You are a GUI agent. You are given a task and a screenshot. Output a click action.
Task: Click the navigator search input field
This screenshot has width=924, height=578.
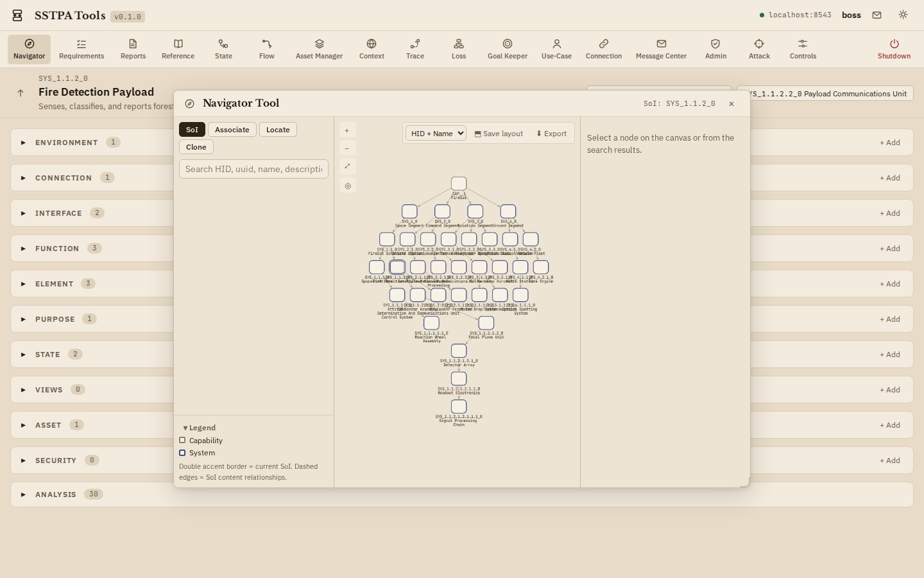point(253,169)
